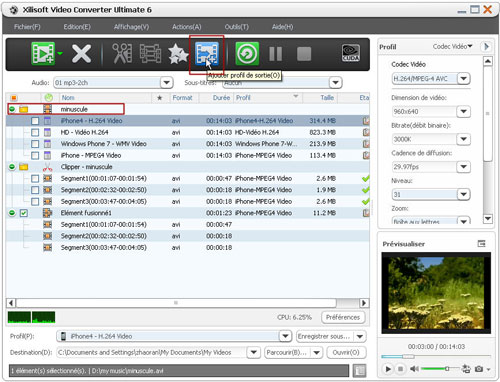The height and width of the screenshot is (382, 500).
Task: Click the CPU usage graph
Action: [x=31, y=317]
